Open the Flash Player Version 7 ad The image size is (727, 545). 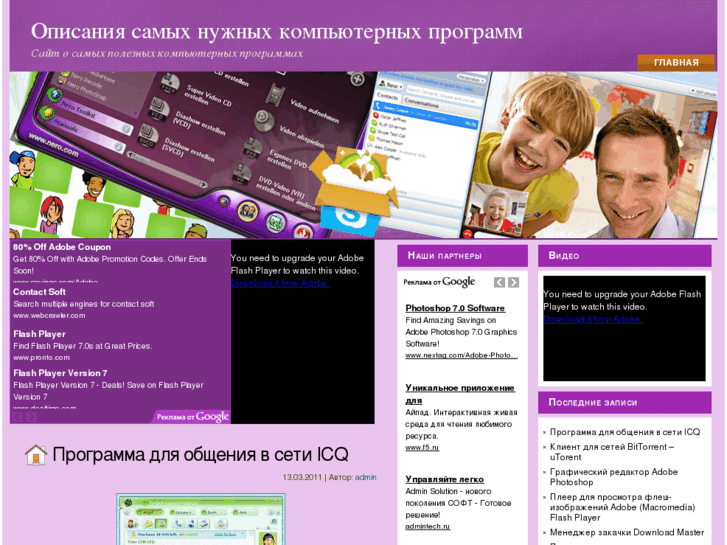60,373
